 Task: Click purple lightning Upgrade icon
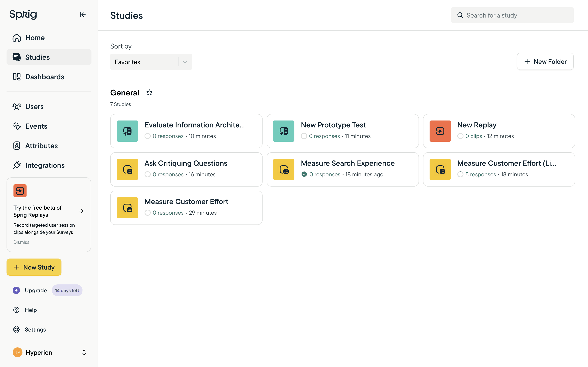(16, 290)
